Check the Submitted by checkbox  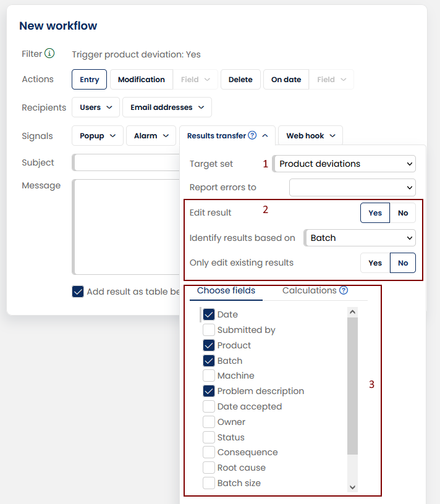[208, 330]
